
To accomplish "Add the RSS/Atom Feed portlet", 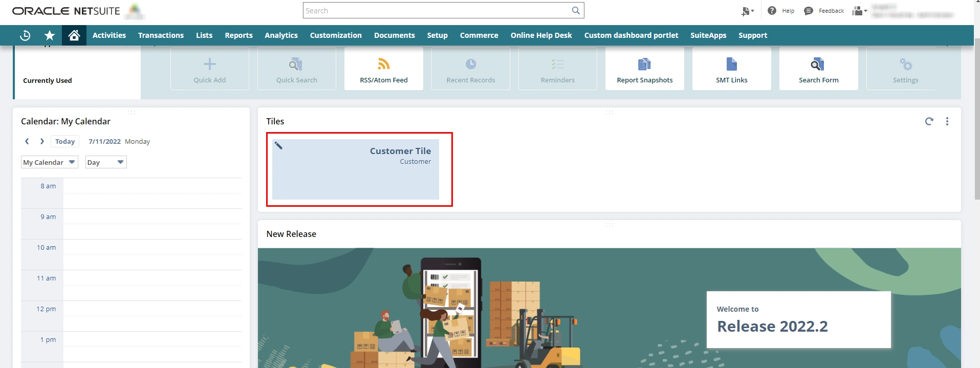I will tap(384, 69).
